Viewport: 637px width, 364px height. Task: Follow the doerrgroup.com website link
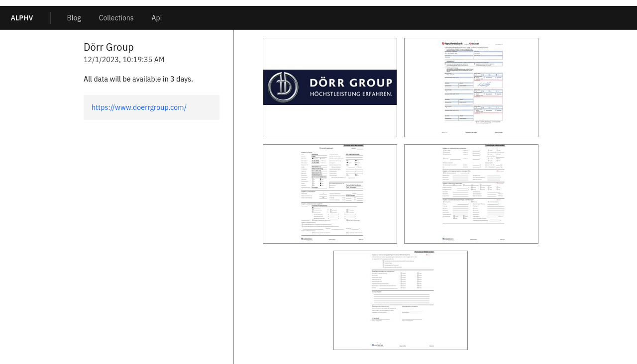pos(139,107)
